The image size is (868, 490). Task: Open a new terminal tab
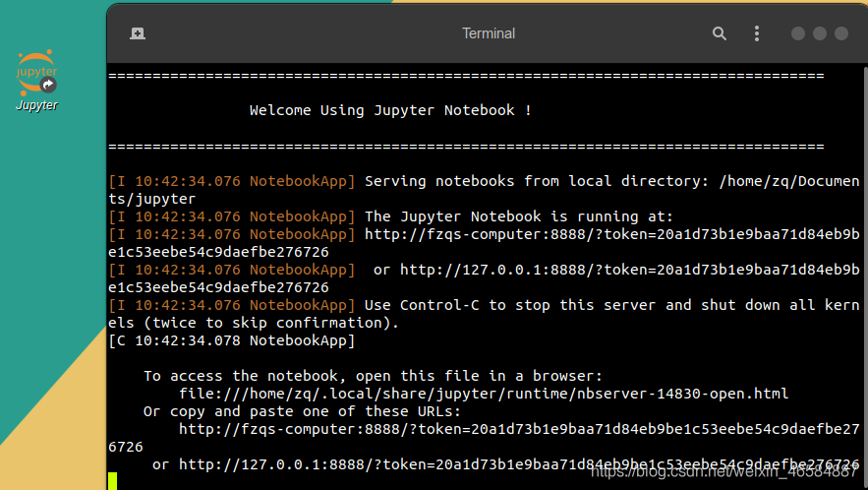coord(138,33)
